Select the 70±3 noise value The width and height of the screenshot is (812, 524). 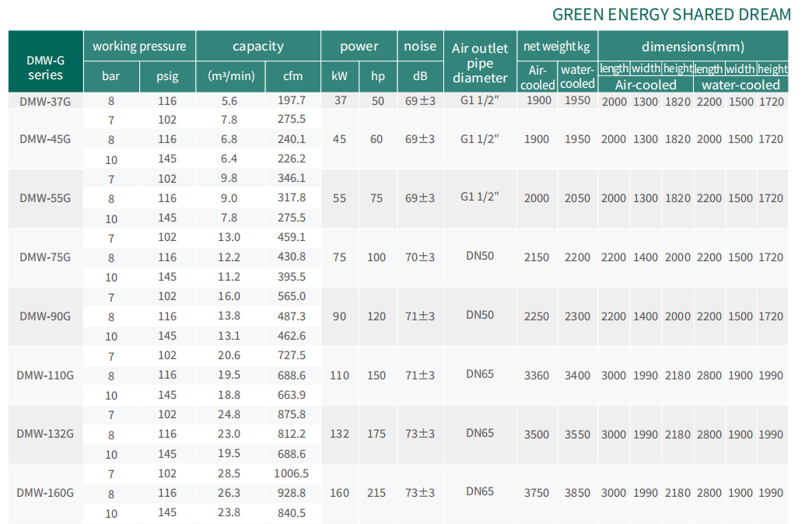420,257
